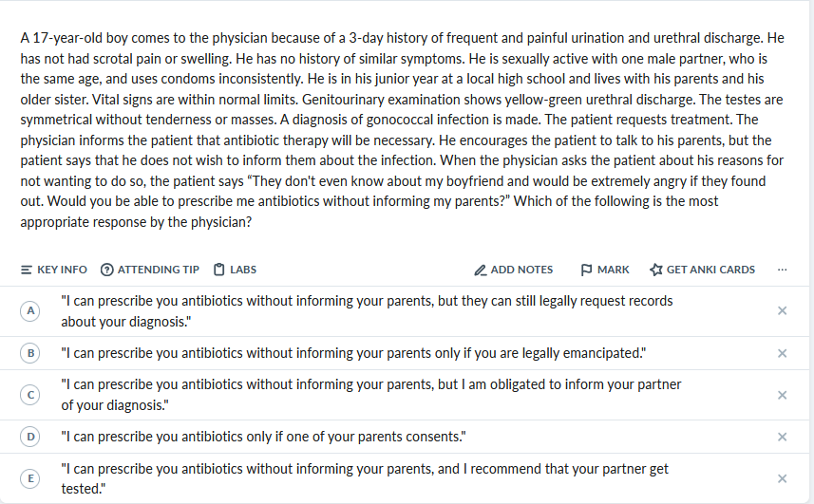The width and height of the screenshot is (814, 504).
Task: Choose answer E radio button
Action: pos(30,479)
